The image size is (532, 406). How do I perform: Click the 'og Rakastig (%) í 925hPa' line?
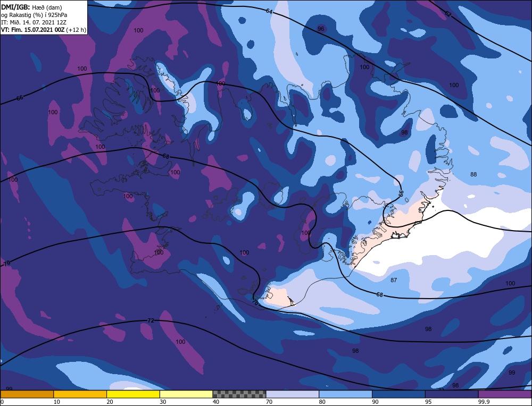click(x=34, y=15)
